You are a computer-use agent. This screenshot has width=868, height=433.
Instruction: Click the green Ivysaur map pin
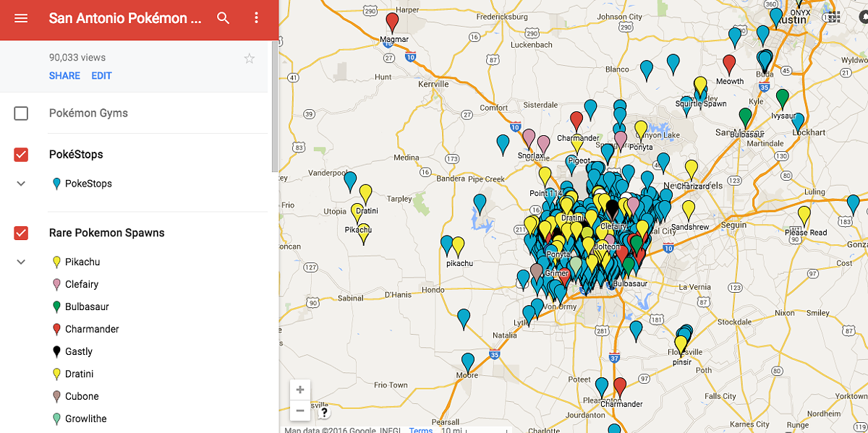(782, 98)
